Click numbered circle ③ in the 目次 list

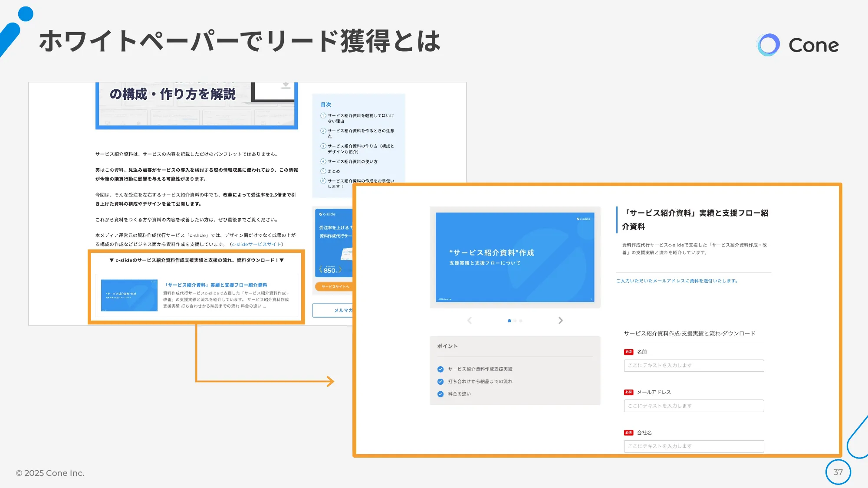tap(323, 146)
